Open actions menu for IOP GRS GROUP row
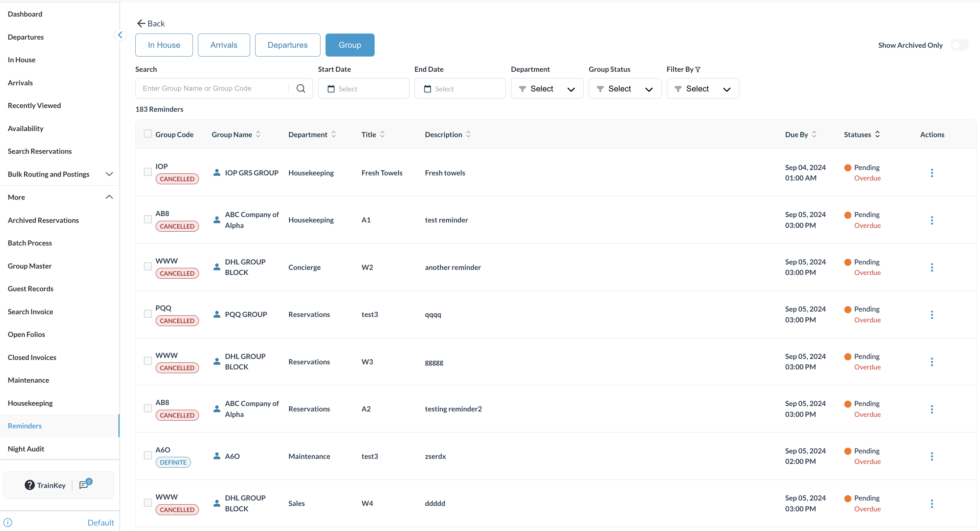 (931, 173)
